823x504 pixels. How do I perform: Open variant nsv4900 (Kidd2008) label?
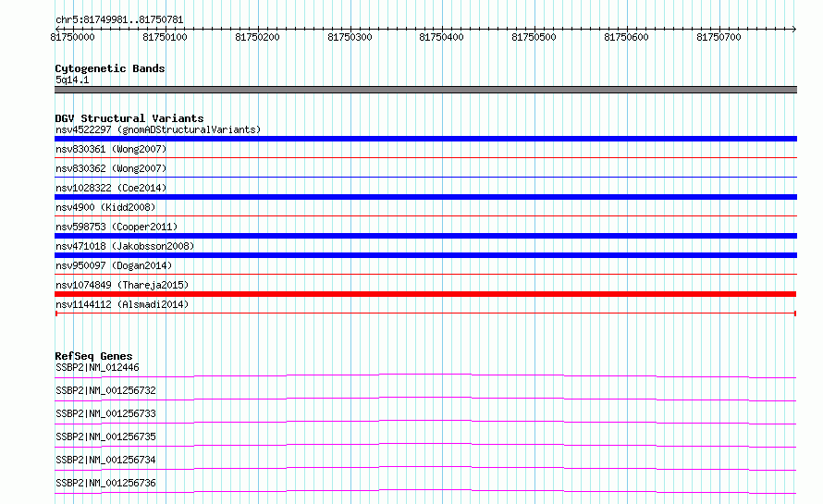[105, 207]
